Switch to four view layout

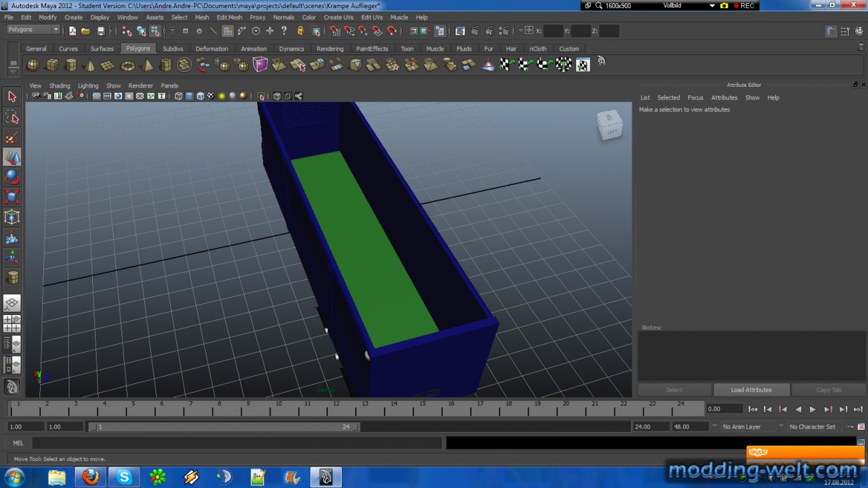coord(11,324)
